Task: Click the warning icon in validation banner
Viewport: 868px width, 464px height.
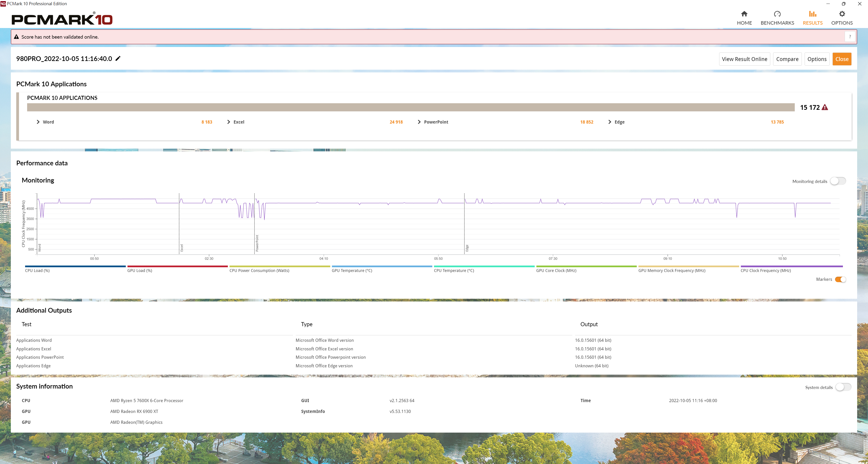Action: click(x=16, y=37)
